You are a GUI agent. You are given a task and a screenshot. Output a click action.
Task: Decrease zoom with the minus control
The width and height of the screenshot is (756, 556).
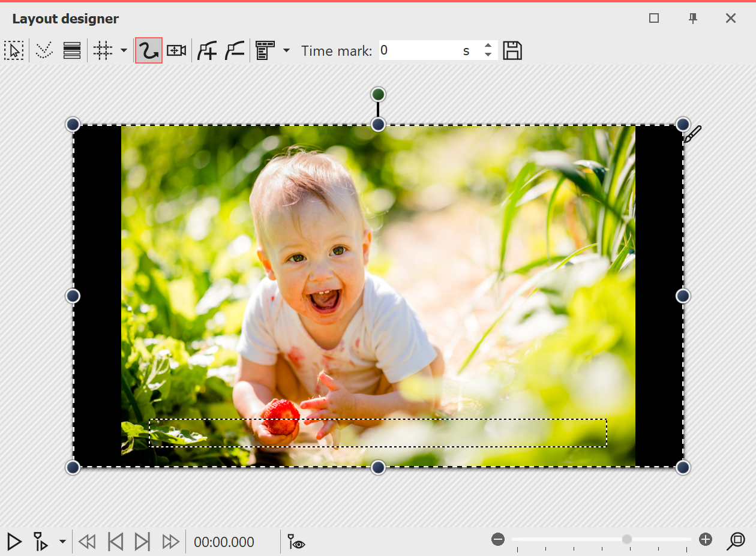(x=497, y=539)
